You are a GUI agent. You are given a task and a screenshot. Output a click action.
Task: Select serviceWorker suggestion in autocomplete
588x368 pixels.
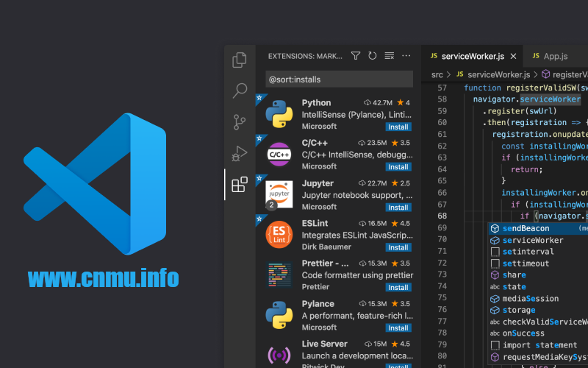point(538,241)
